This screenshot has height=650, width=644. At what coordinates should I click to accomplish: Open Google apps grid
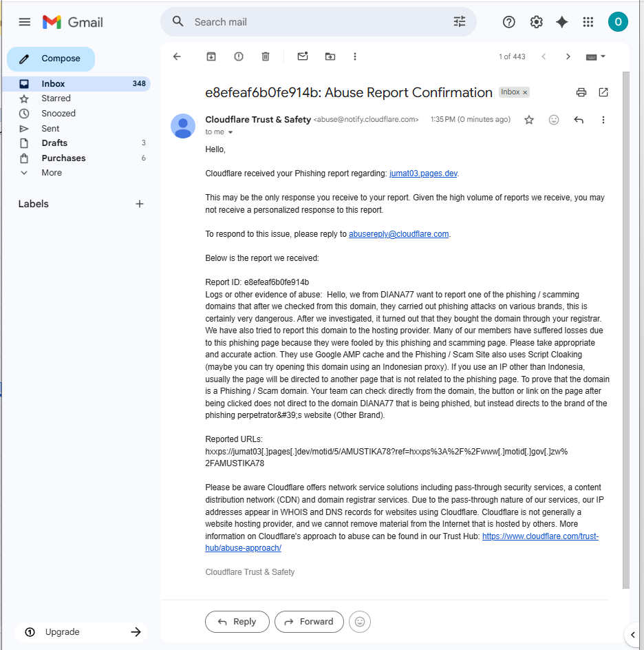point(588,22)
